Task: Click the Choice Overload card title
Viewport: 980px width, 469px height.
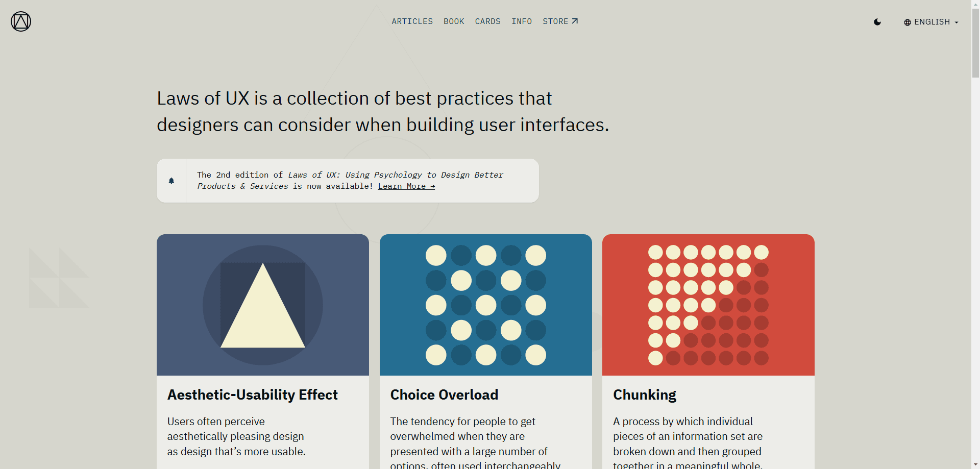Action: point(444,395)
